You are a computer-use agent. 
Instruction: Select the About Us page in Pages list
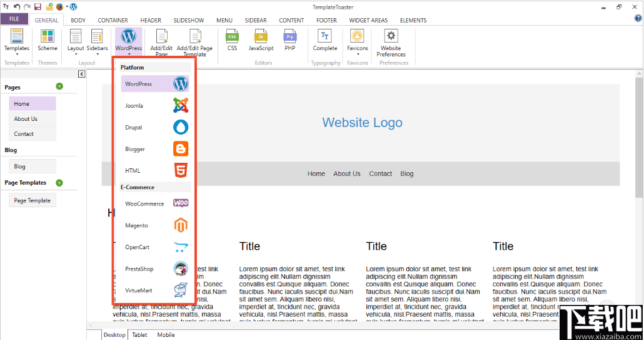33,119
